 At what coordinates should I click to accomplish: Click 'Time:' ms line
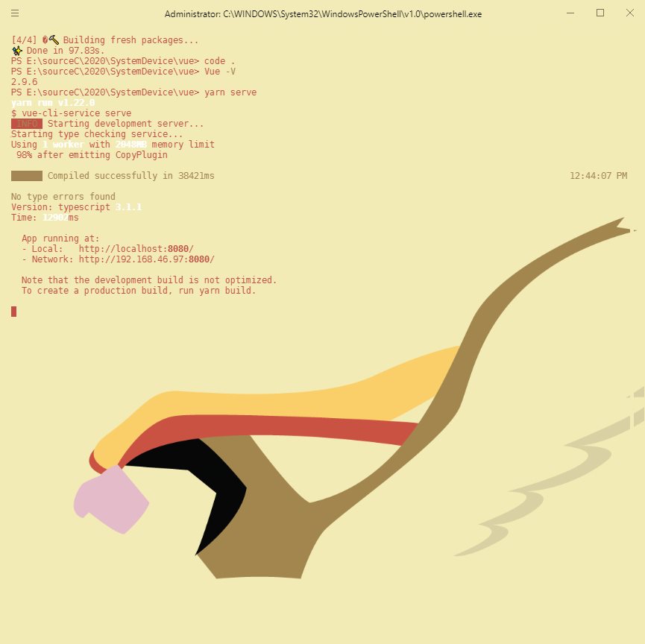[x=45, y=218]
